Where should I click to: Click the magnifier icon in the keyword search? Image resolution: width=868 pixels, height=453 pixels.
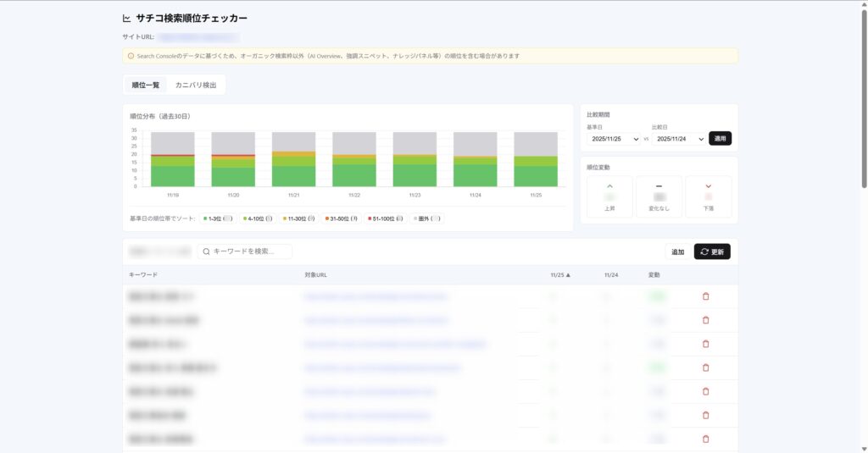pyautogui.click(x=207, y=251)
